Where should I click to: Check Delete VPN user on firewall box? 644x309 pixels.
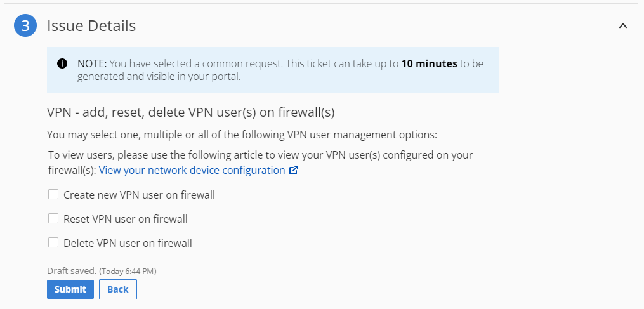pos(53,243)
